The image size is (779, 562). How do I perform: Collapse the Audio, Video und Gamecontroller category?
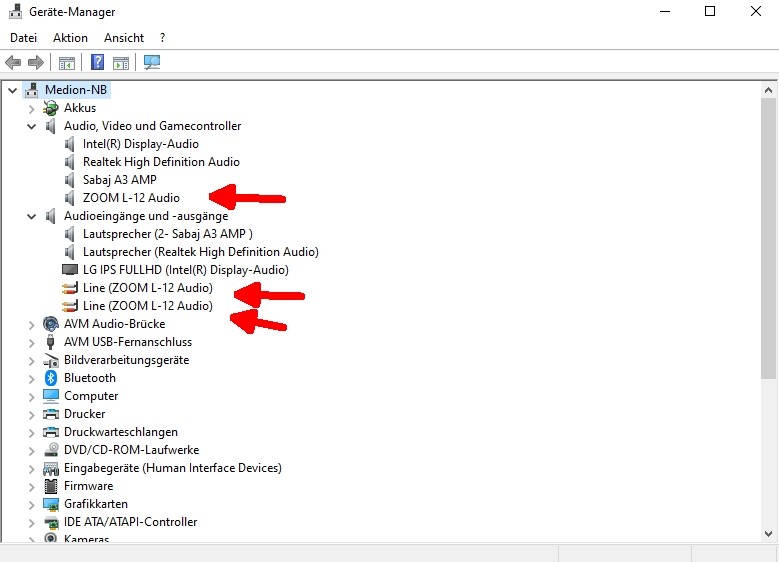(x=31, y=126)
